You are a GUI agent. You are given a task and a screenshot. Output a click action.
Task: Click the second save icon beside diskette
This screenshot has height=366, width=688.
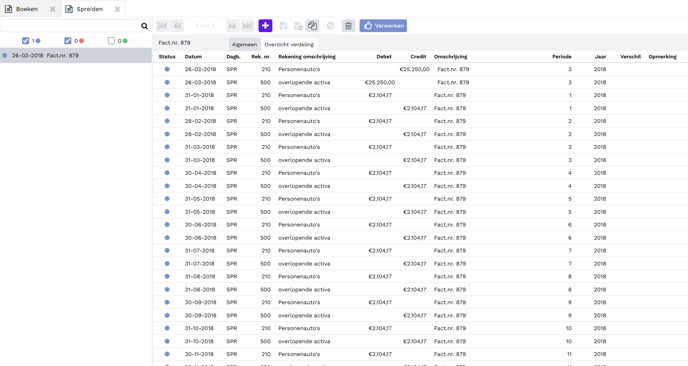[x=298, y=26]
